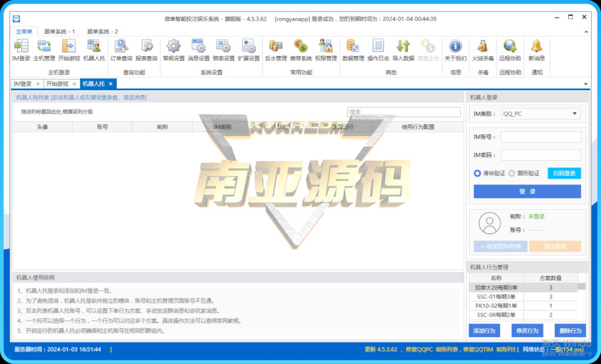
Task: Click 删除行为 delete behavior button
Action: tap(570, 331)
